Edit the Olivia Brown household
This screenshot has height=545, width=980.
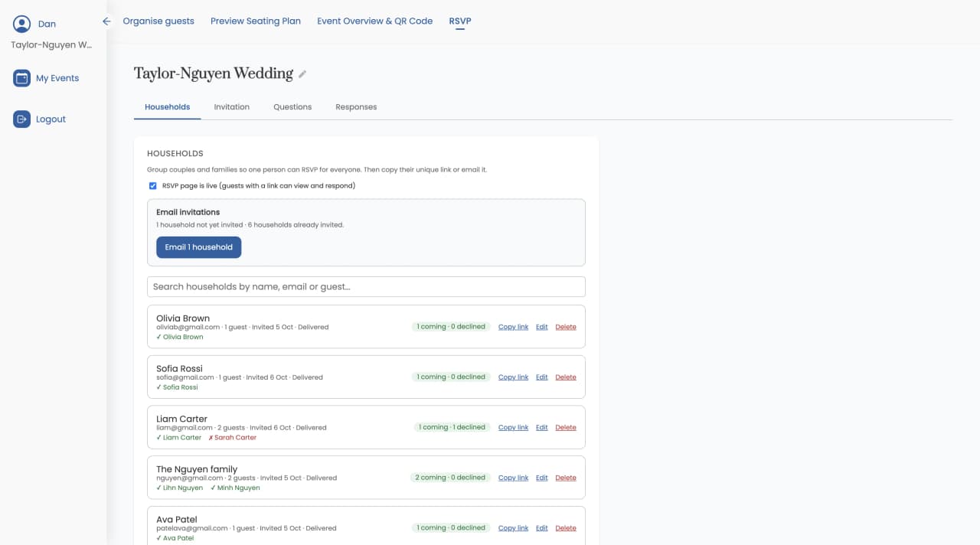tap(542, 327)
